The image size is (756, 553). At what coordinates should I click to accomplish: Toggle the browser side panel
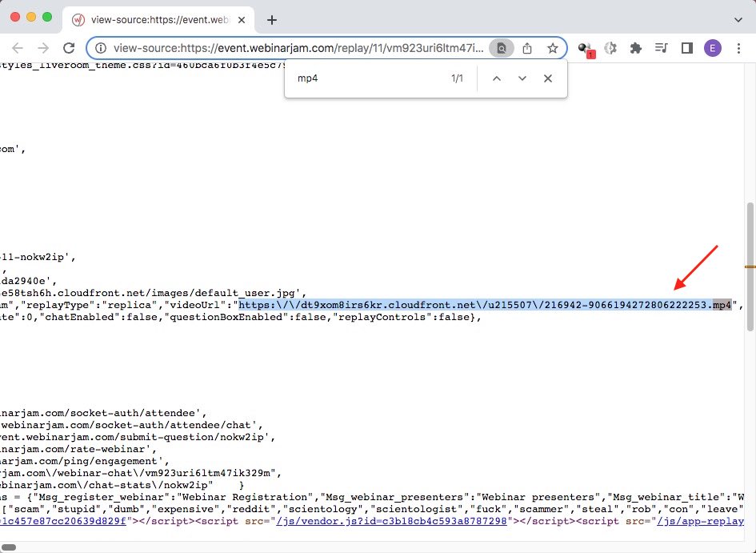click(x=687, y=48)
